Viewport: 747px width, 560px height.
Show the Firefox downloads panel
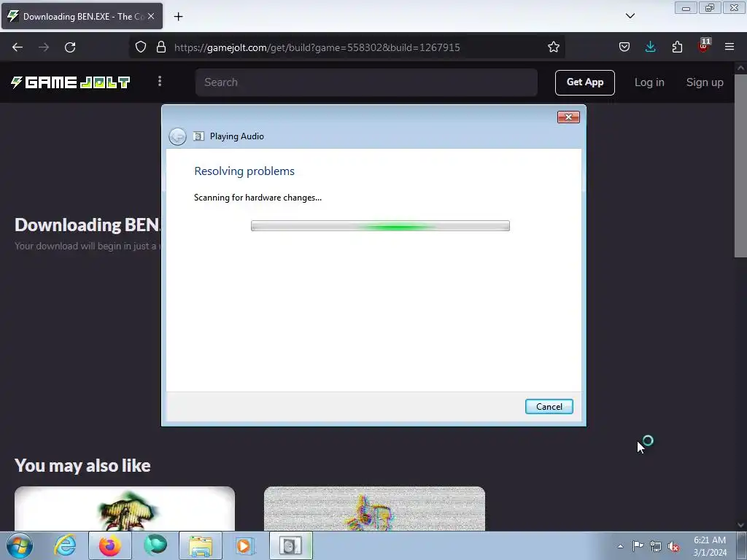650,47
